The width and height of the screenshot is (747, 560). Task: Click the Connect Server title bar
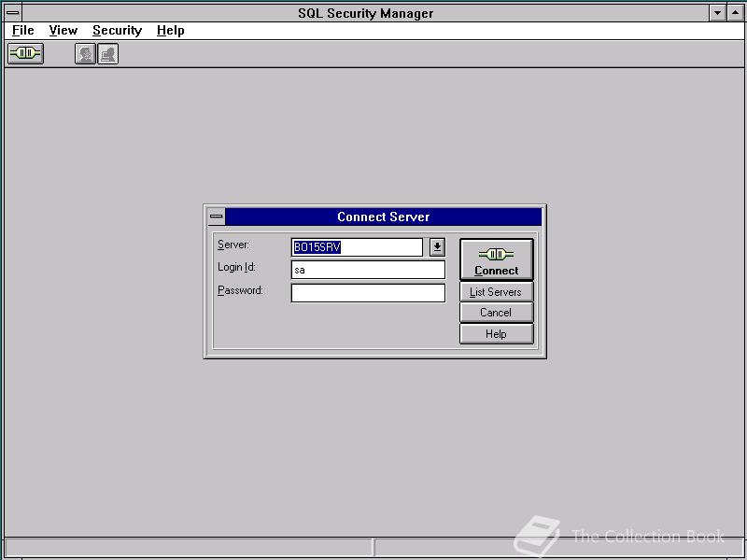tap(384, 217)
